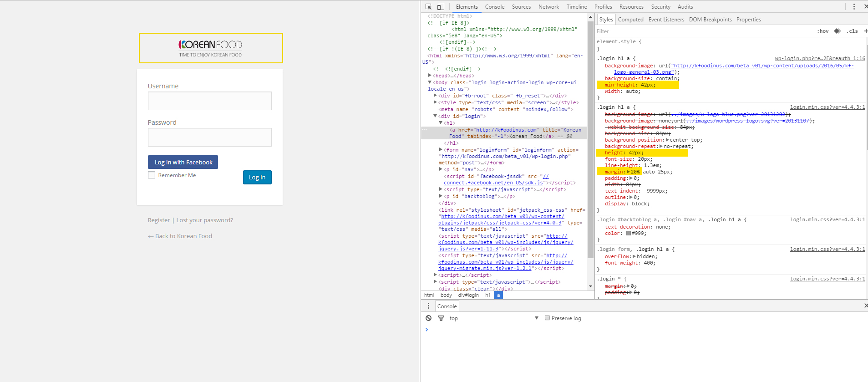868x382 pixels.
Task: Open the Security tab
Action: point(660,7)
